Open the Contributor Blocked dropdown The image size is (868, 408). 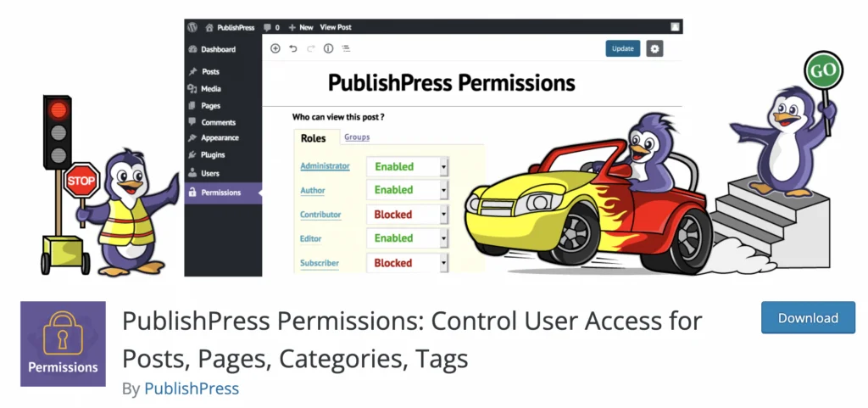point(408,215)
